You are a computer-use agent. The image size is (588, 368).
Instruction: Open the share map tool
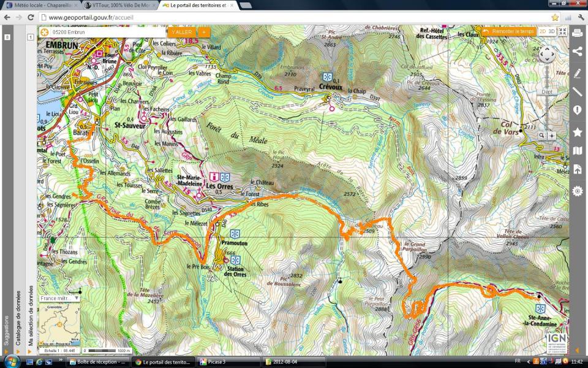pos(578,51)
